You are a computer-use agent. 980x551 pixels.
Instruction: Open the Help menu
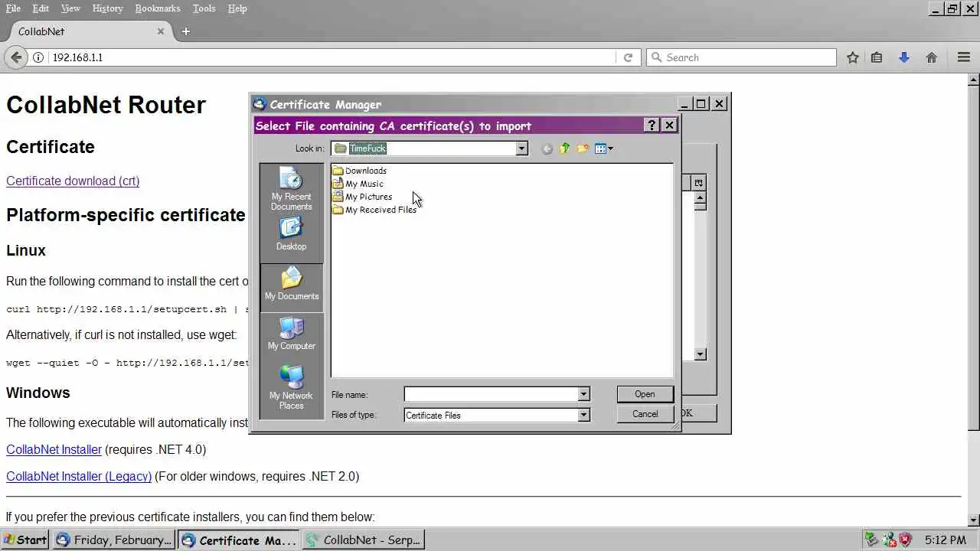[x=237, y=8]
